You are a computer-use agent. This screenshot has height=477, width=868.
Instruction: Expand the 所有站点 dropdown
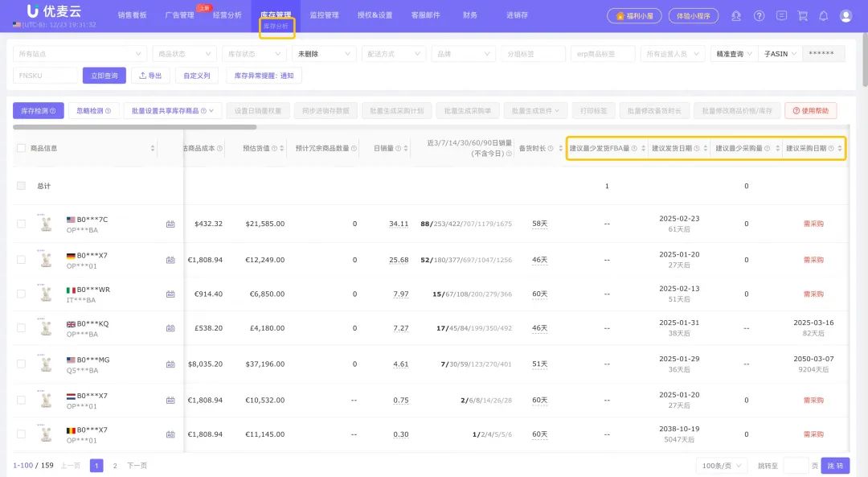click(x=80, y=54)
